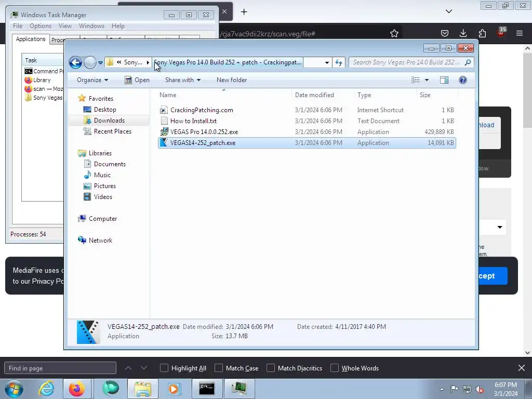Open Task Manager Windows menu
Viewport: 532px width, 399px height.
[91, 26]
